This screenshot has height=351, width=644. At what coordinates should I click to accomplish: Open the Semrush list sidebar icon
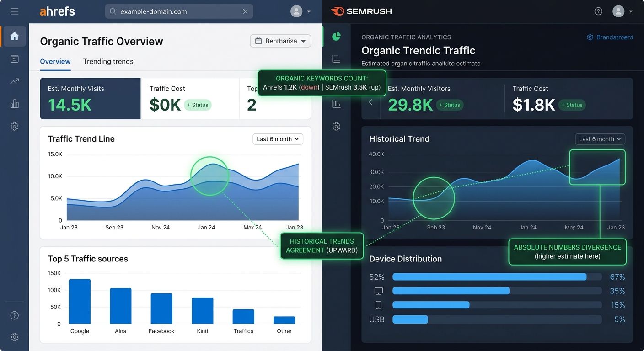[x=336, y=58]
